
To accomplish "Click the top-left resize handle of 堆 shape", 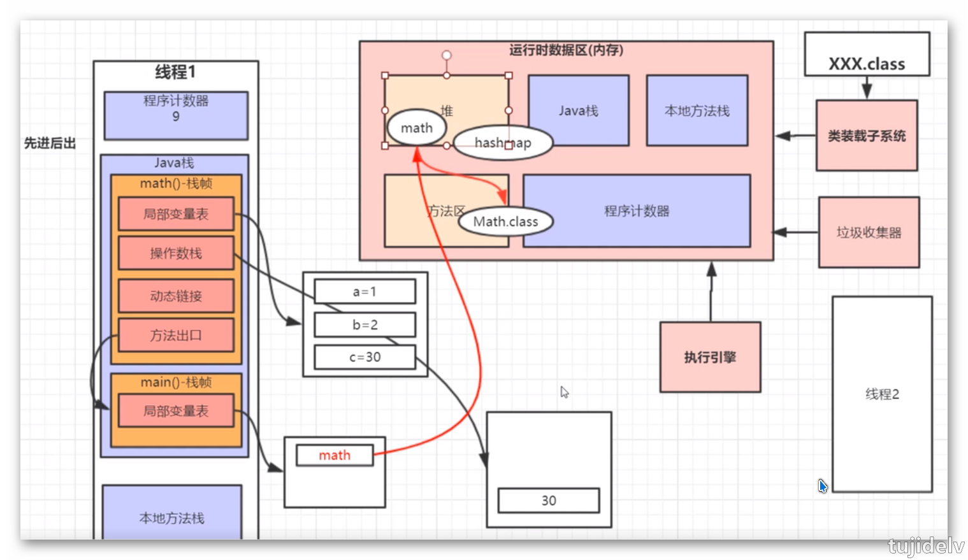I will [x=385, y=76].
